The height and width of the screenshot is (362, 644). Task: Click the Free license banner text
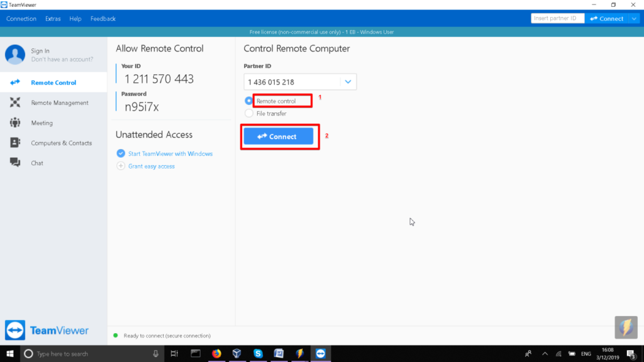321,32
